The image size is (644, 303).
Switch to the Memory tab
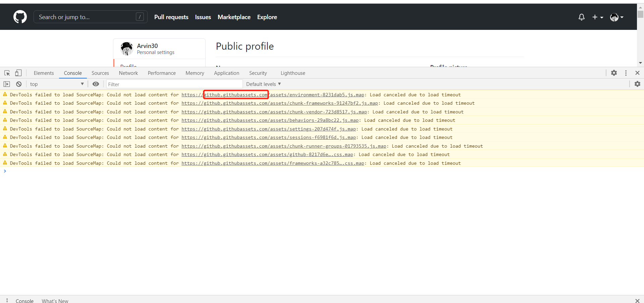195,73
